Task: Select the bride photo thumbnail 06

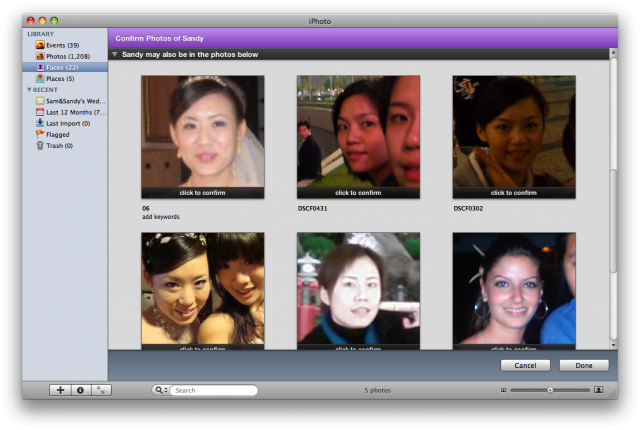Action: [x=202, y=131]
